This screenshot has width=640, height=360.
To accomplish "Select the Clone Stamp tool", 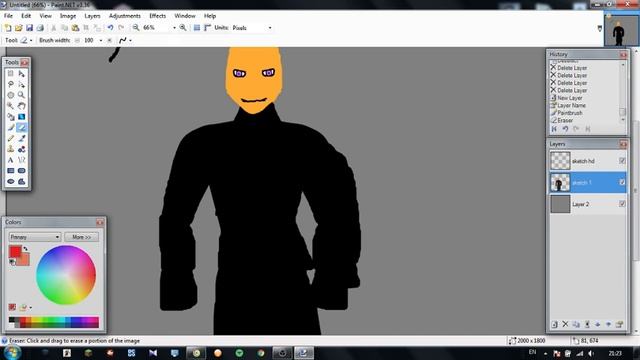I will [11, 149].
